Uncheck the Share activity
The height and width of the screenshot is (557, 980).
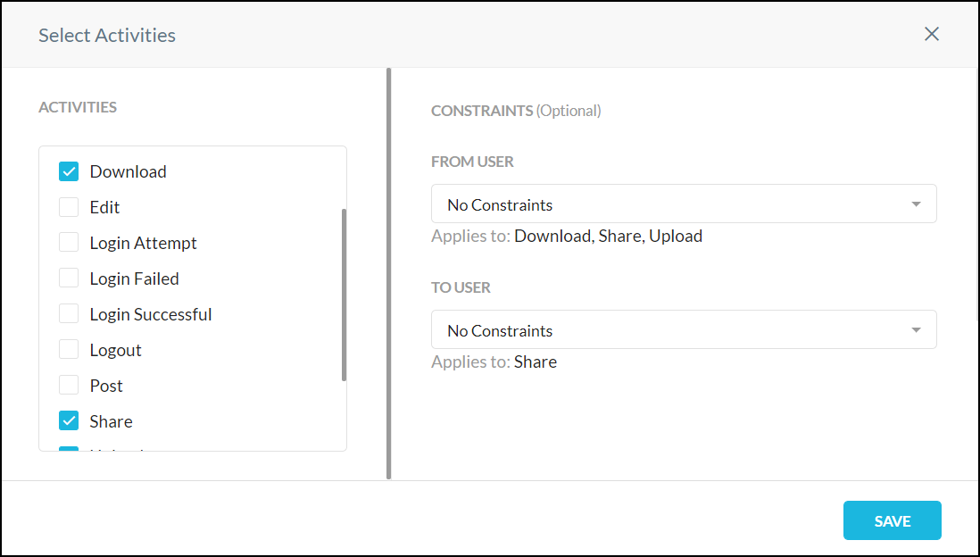[69, 420]
